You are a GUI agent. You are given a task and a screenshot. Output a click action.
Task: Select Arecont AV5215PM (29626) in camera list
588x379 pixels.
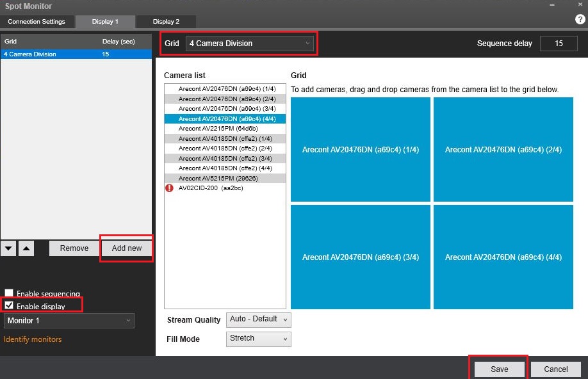(x=225, y=179)
